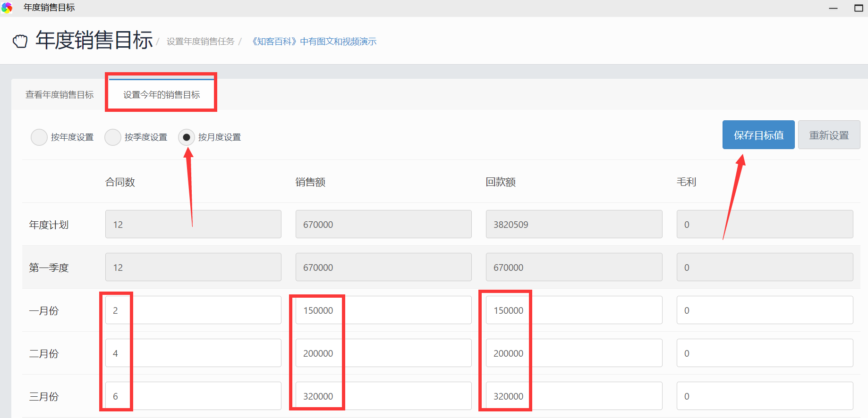868x418 pixels.
Task: Focus 三月份 毛利 input field
Action: click(765, 396)
